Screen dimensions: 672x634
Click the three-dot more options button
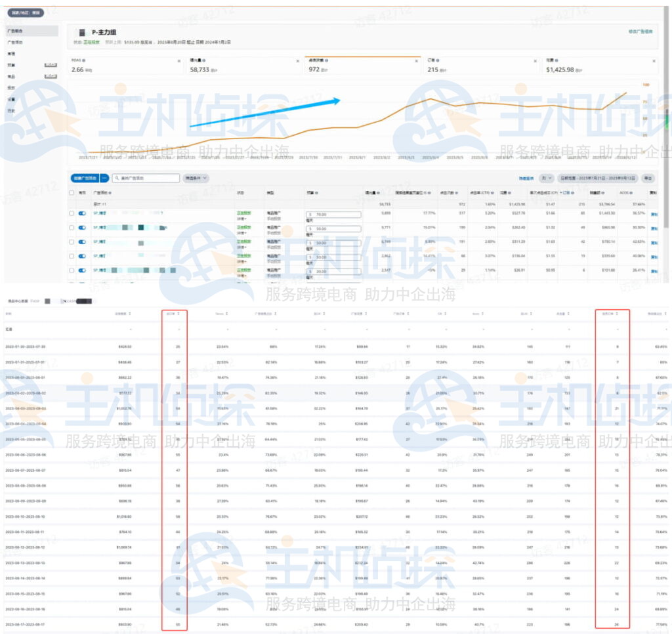tap(104, 178)
